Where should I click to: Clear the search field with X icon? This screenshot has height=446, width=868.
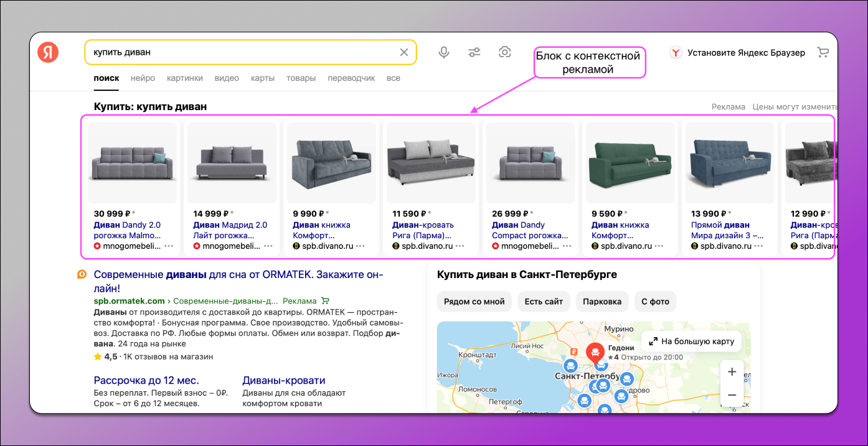[x=404, y=52]
